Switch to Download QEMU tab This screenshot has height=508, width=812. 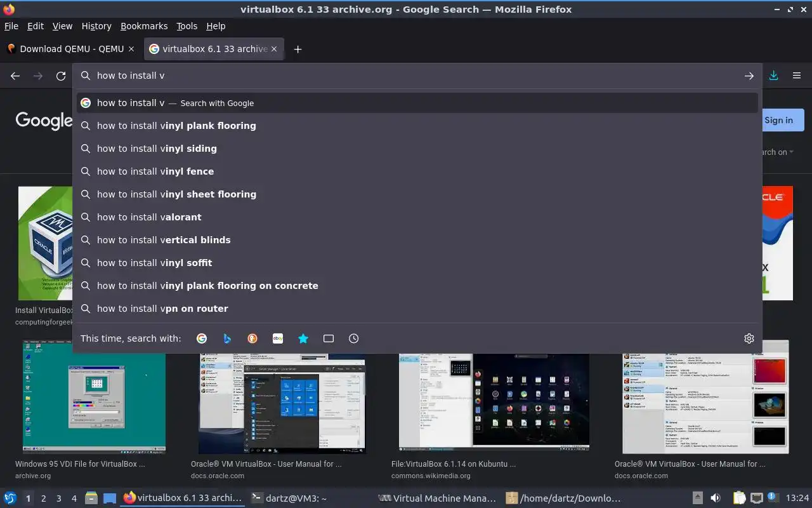point(70,49)
